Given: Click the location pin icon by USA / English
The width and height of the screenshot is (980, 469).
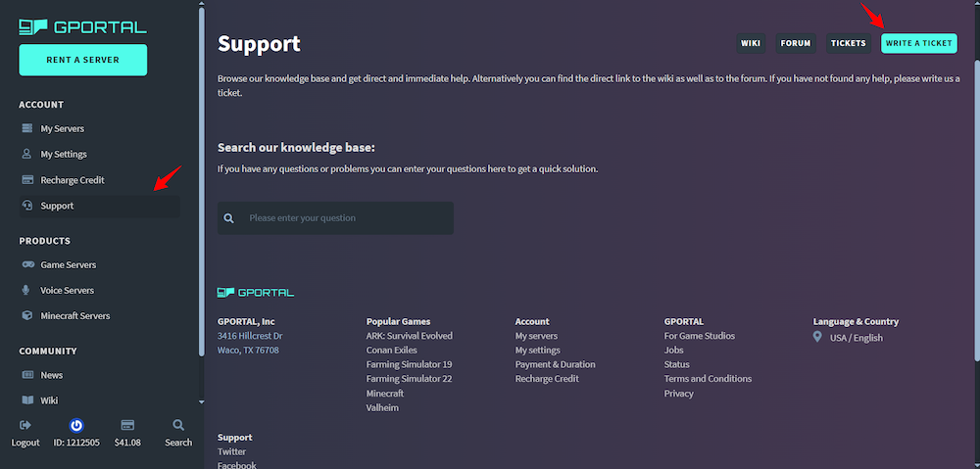Looking at the screenshot, I should [x=817, y=337].
